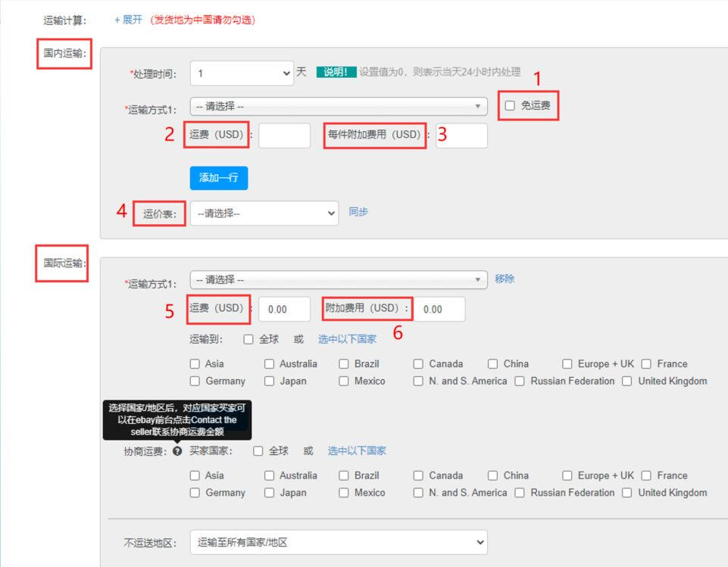Focus the international 附加费用 (USD) 0.00 input
Screen dimensions: 728x567
click(439, 309)
